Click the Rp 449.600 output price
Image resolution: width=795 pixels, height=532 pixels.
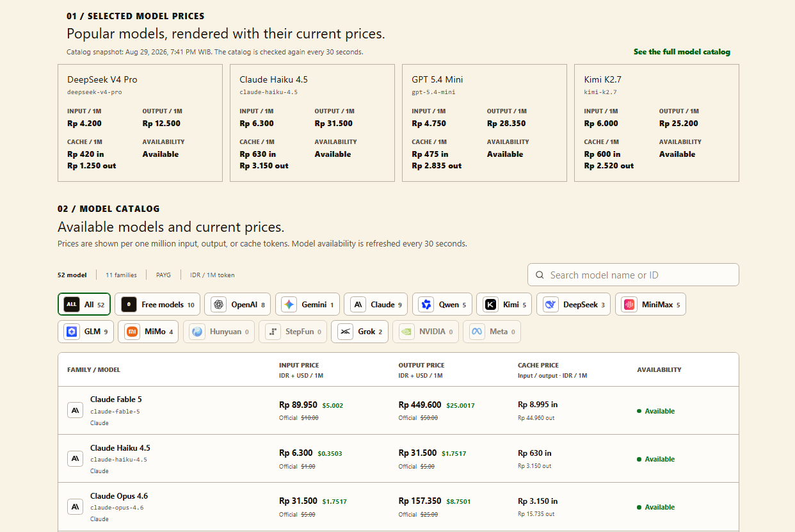tap(420, 405)
